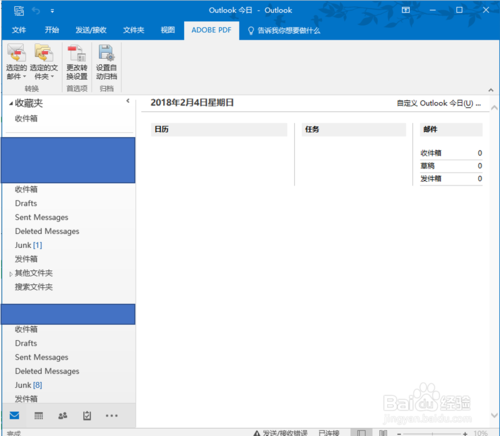500x436 pixels.
Task: Select the Reading view button in the status bar
Action: coord(383,433)
